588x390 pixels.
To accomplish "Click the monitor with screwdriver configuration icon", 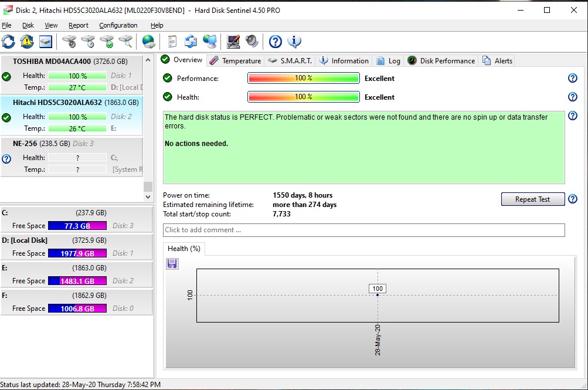I will pyautogui.click(x=233, y=42).
